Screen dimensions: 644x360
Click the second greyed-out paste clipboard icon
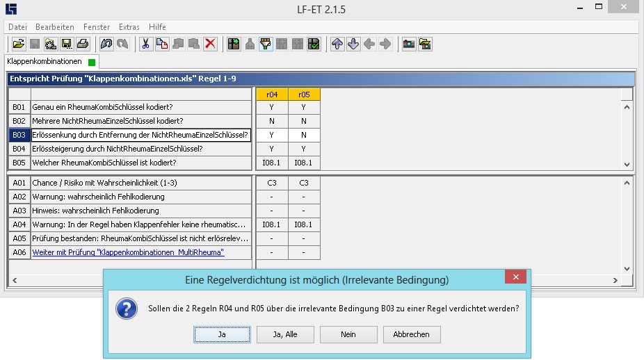194,44
